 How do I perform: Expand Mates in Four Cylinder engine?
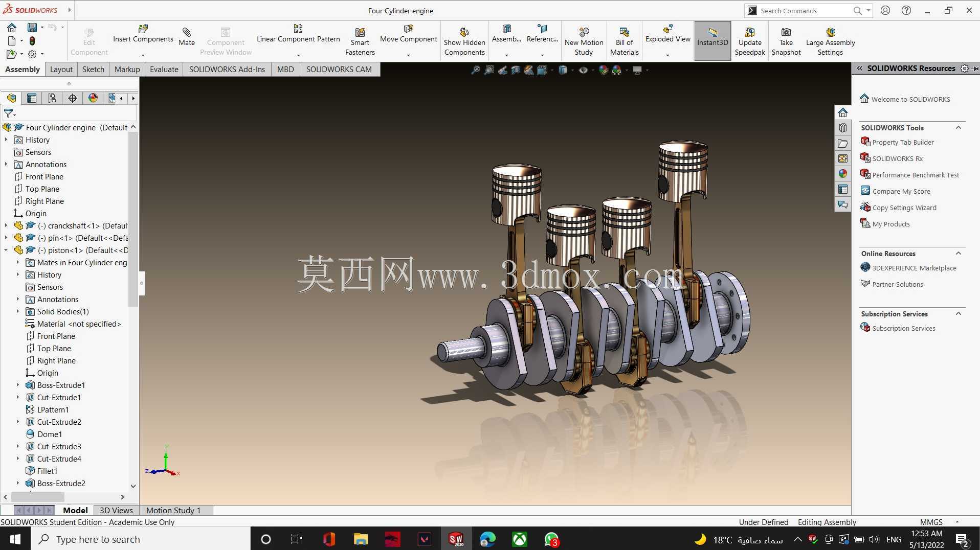point(18,262)
